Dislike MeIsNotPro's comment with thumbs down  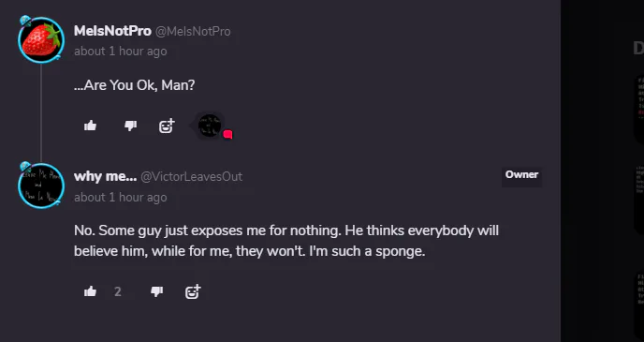(131, 126)
